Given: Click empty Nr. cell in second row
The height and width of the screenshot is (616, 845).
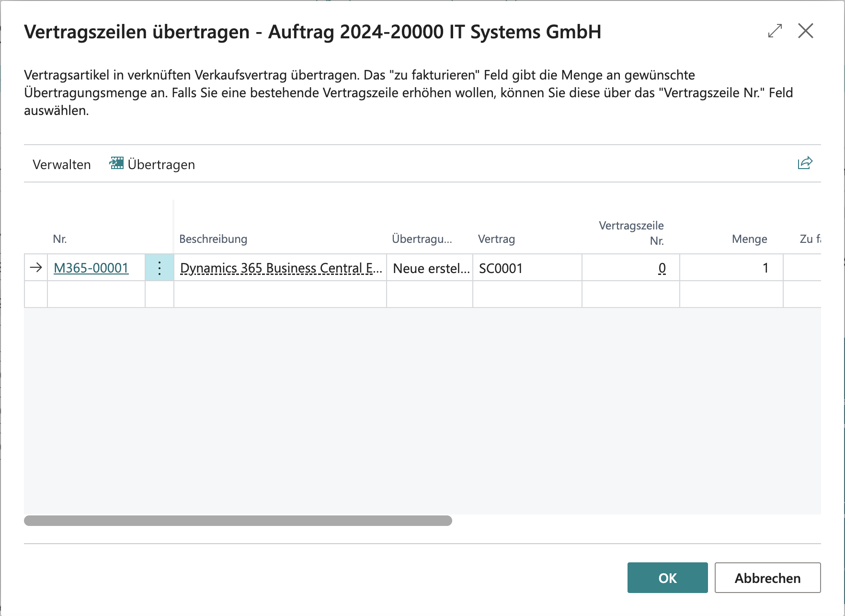Looking at the screenshot, I should 96,294.
